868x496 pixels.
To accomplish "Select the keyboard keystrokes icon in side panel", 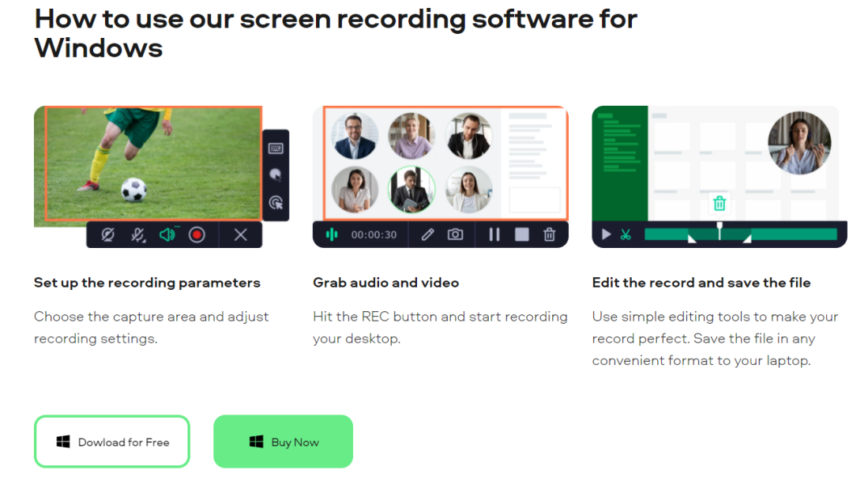I will point(276,148).
